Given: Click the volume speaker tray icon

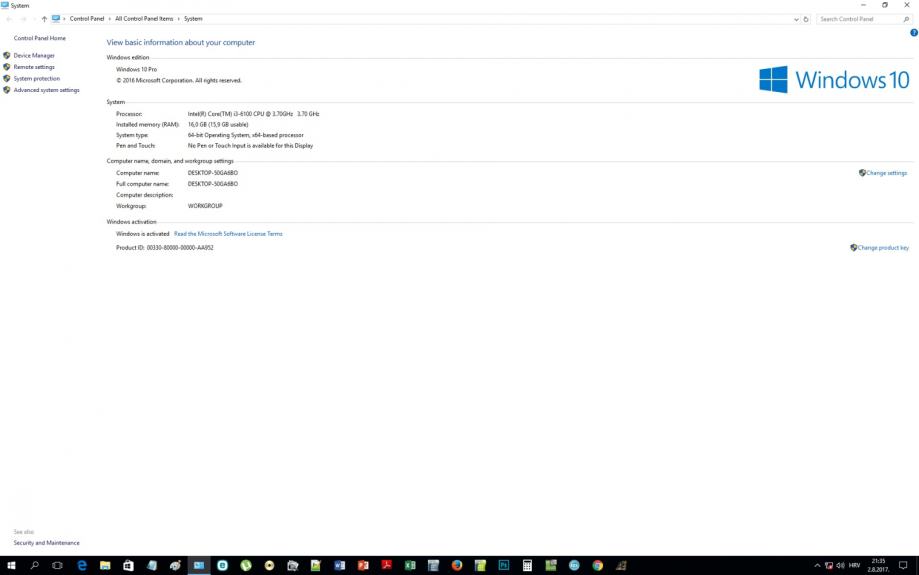Looking at the screenshot, I should (x=840, y=566).
